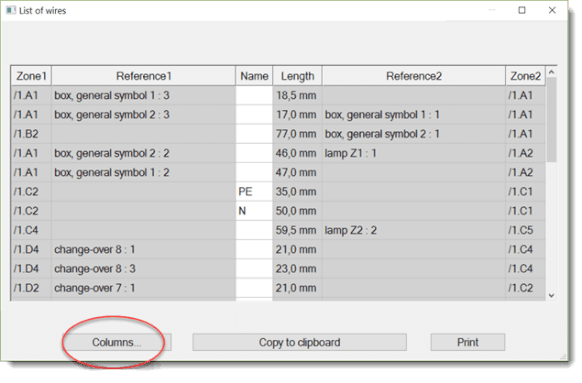582x383 pixels.
Task: Click the Reference2 column header
Action: 413,76
